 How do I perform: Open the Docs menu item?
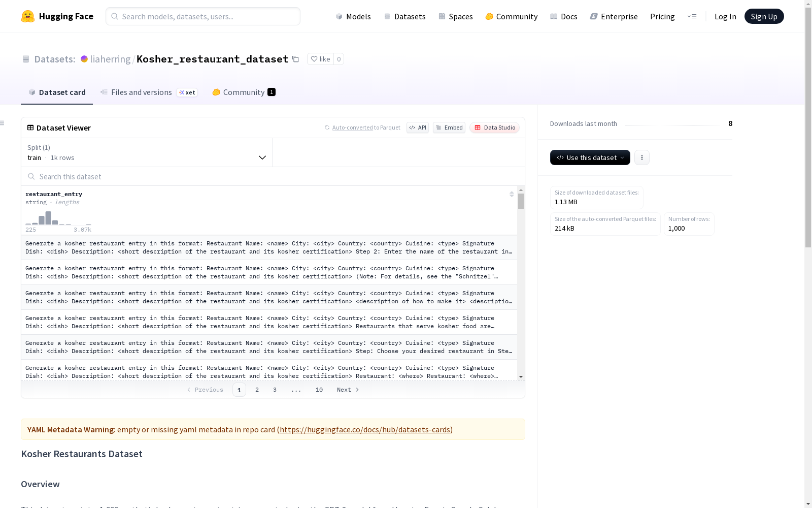tap(564, 16)
